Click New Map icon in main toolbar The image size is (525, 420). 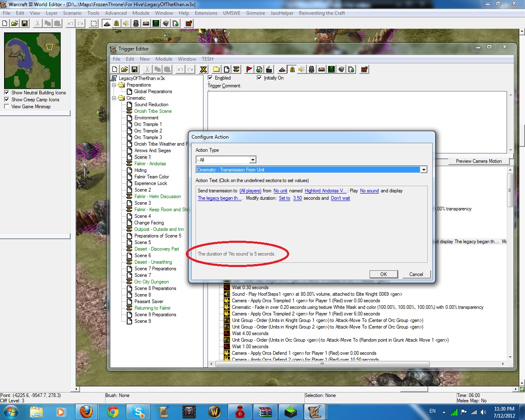point(5,23)
